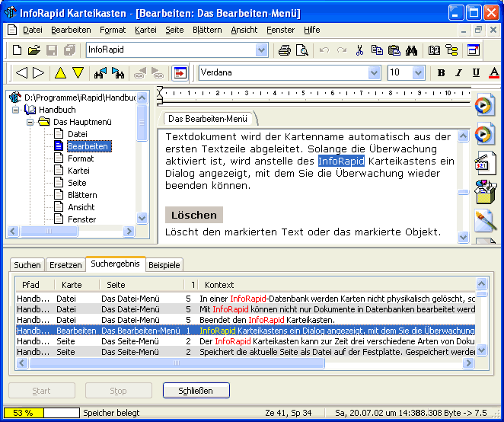Click the open book toolbar icon
This screenshot has width=504, height=422.
[434, 50]
